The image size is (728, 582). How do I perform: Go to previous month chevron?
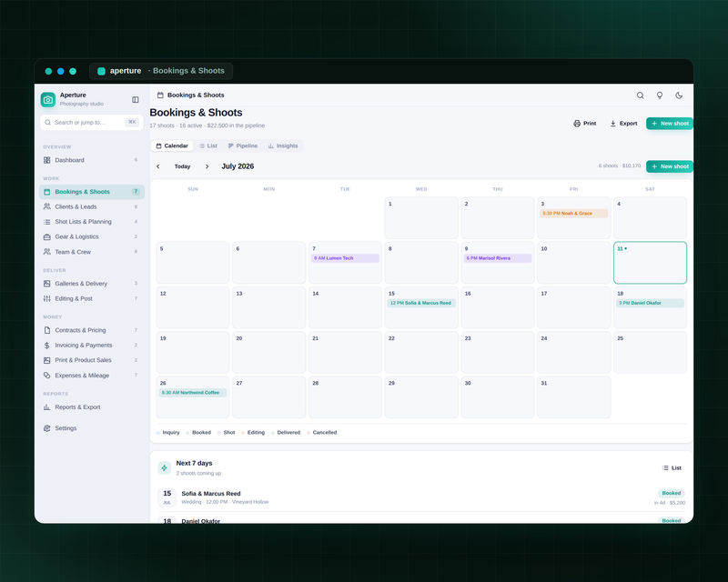157,166
